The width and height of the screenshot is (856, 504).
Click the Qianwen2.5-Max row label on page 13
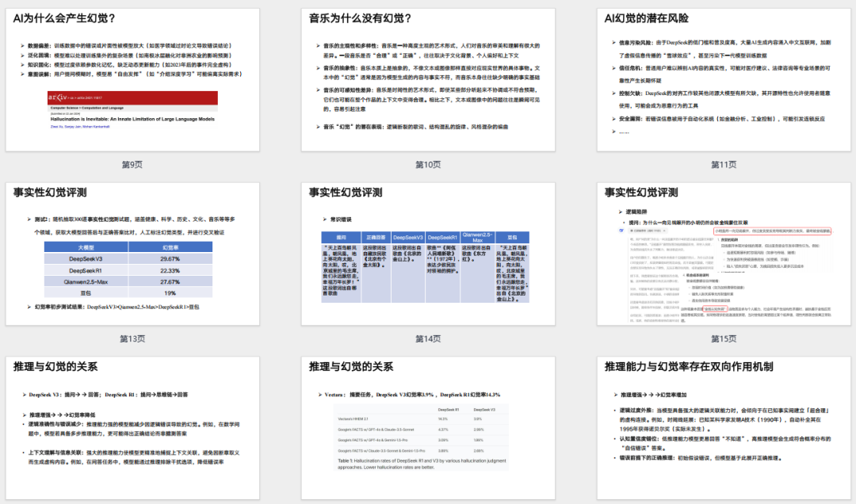click(86, 282)
